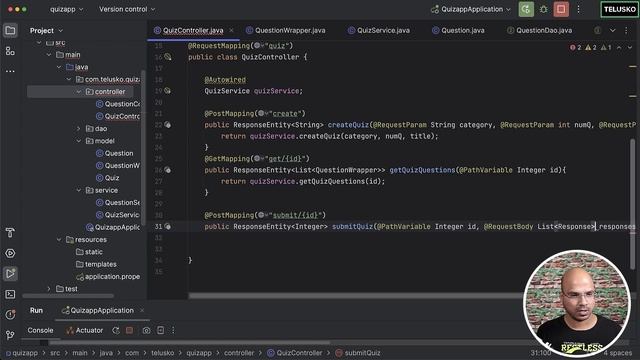Close the QuizappApplication run tab
The width and height of the screenshot is (640, 360).
[142, 311]
